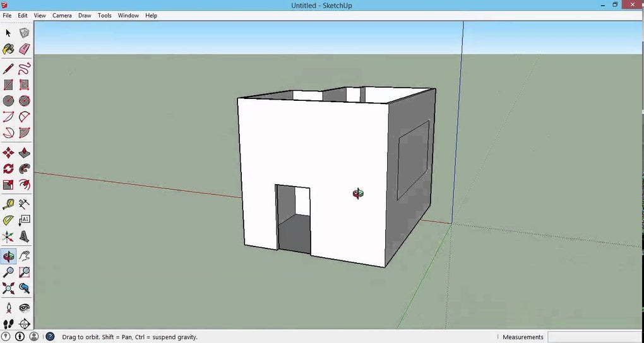Select the Eraser tool
Viewport: 644px width, 343px height.
[24, 49]
